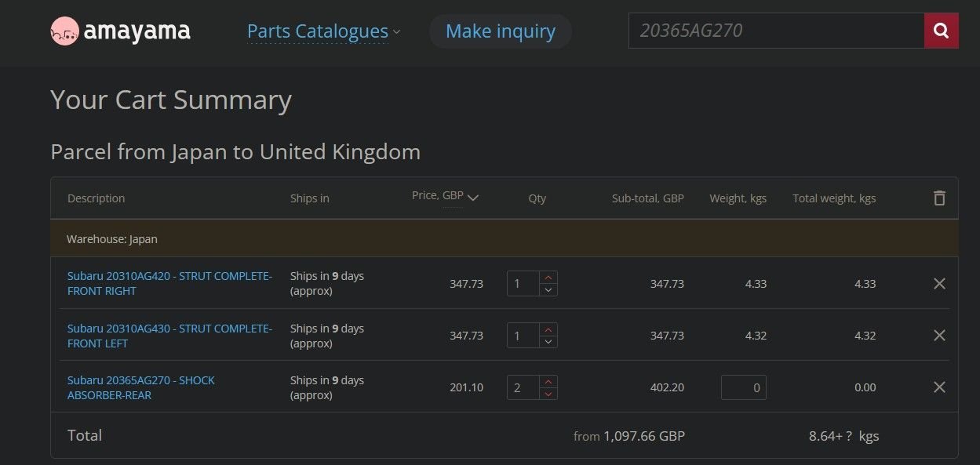Click the Make inquiry button

(x=500, y=31)
